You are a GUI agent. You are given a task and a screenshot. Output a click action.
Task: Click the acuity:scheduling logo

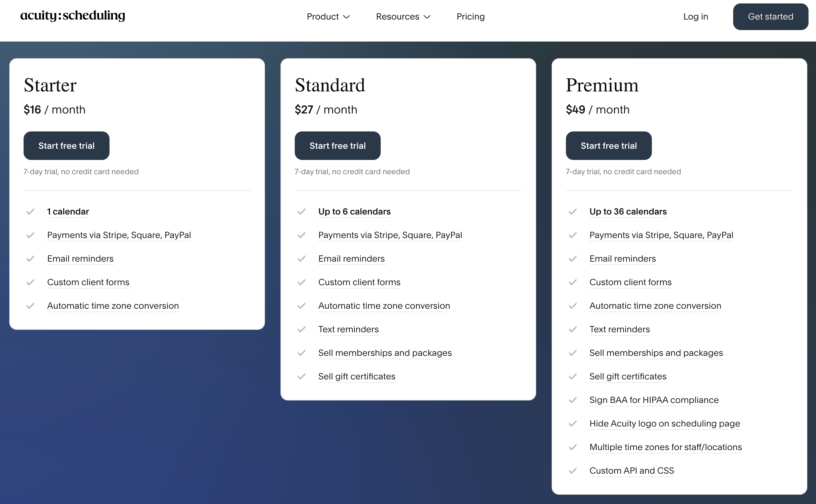72,16
